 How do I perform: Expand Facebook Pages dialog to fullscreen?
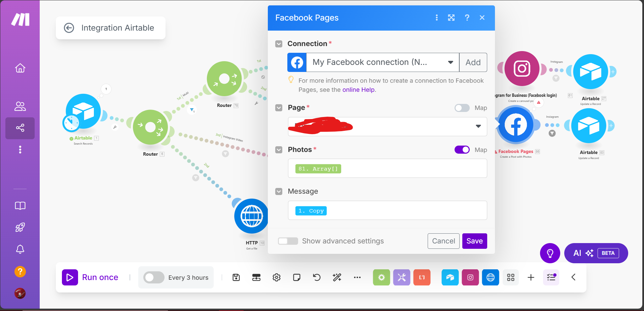tap(451, 17)
